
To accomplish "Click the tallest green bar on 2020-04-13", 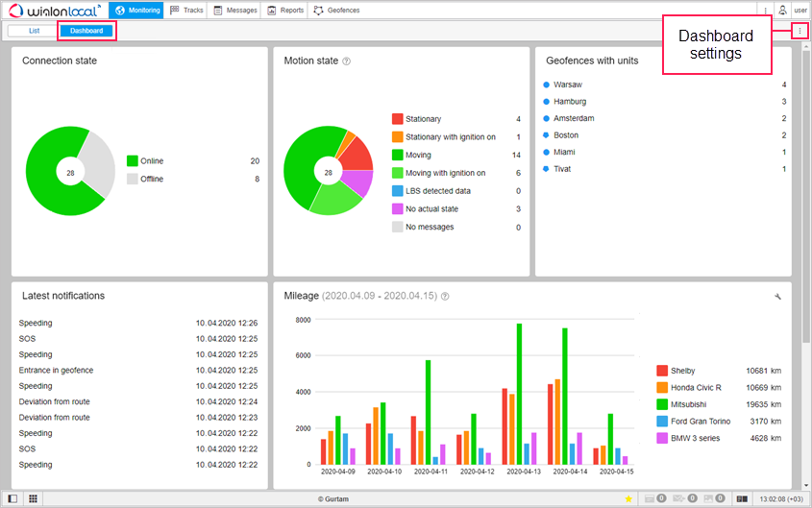I will click(x=519, y=394).
